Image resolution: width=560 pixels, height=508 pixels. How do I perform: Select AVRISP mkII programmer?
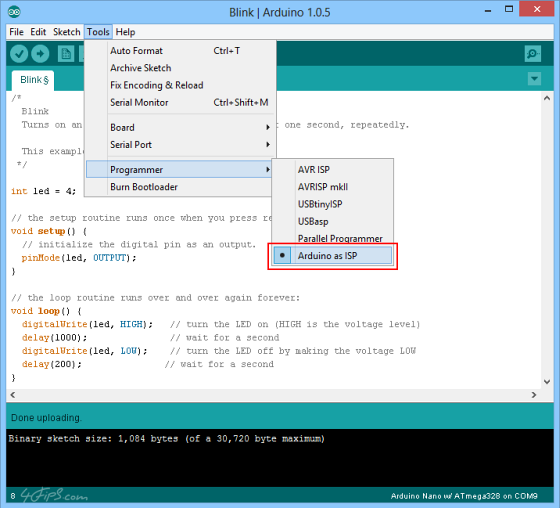point(332,187)
